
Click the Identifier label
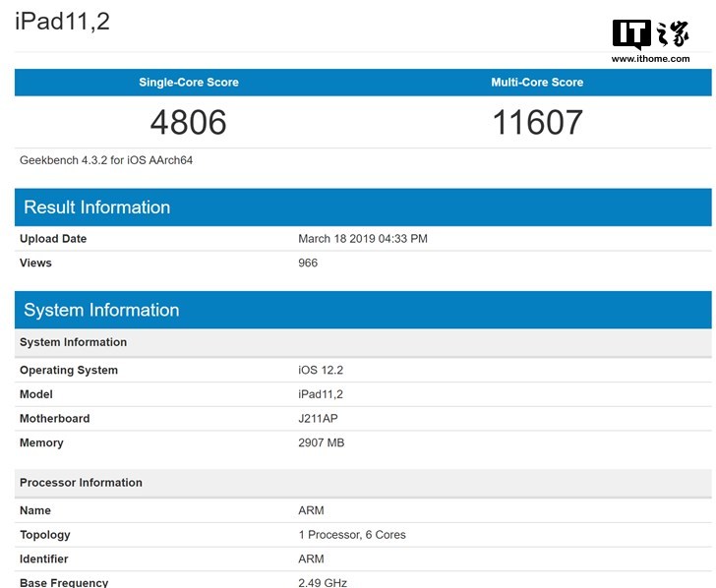coord(44,559)
